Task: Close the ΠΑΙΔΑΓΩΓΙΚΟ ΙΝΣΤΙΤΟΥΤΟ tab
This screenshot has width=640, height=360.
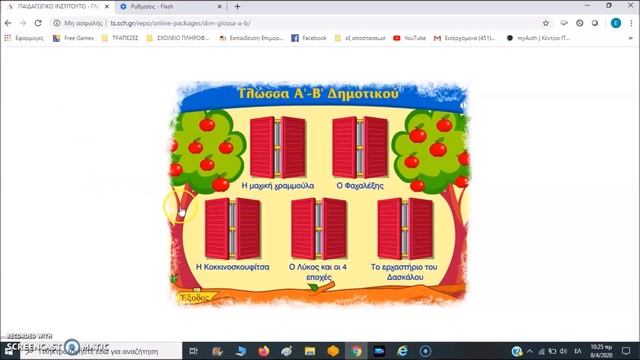Action: tap(107, 7)
